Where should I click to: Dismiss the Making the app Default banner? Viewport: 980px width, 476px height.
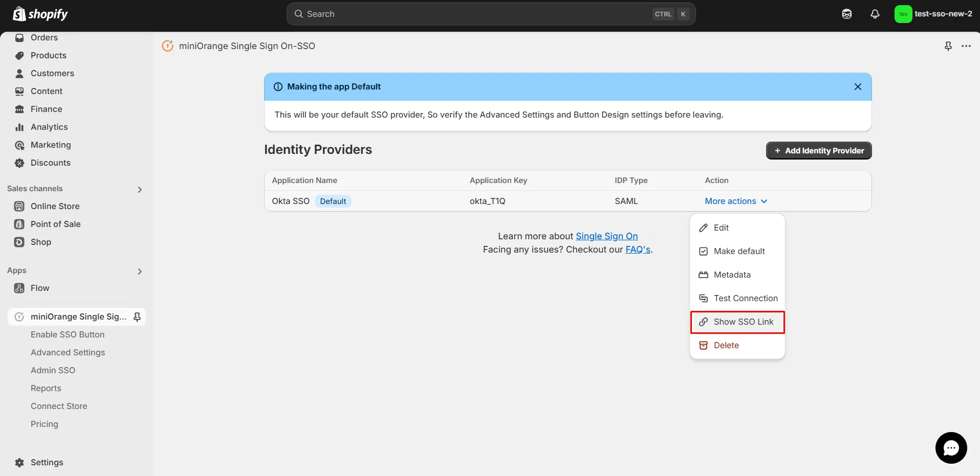858,86
